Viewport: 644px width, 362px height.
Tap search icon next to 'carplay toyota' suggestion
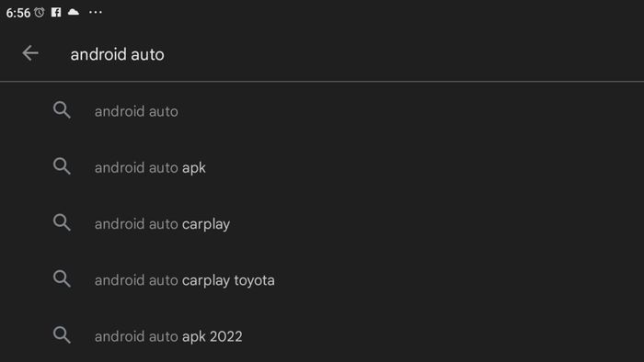(62, 279)
